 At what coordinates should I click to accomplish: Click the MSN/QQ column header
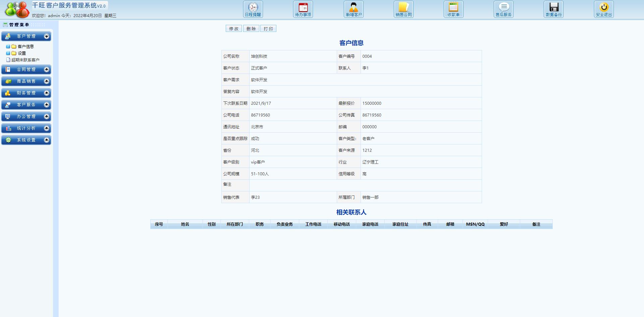pos(475,224)
